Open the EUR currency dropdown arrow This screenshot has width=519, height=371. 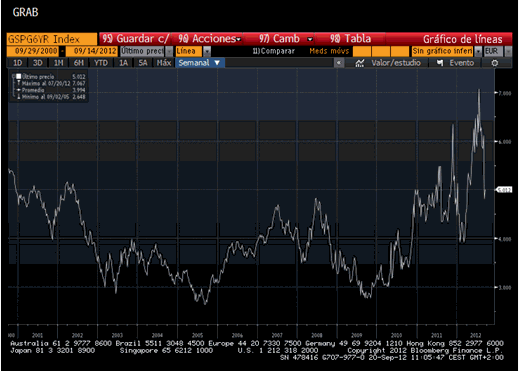[508, 51]
